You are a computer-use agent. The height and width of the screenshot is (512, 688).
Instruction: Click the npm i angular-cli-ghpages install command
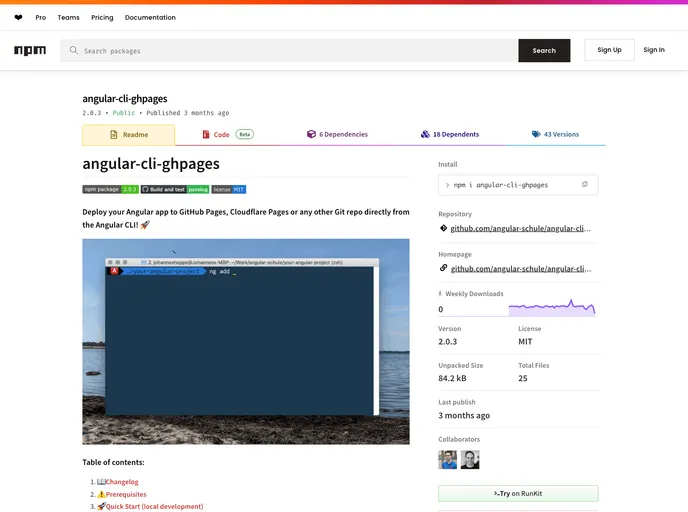pyautogui.click(x=501, y=185)
